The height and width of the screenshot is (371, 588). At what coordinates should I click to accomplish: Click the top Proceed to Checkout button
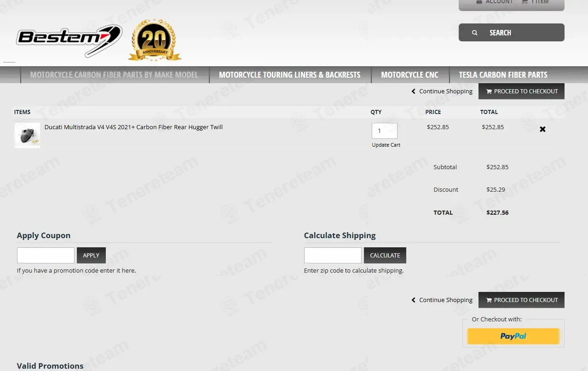pyautogui.click(x=521, y=91)
